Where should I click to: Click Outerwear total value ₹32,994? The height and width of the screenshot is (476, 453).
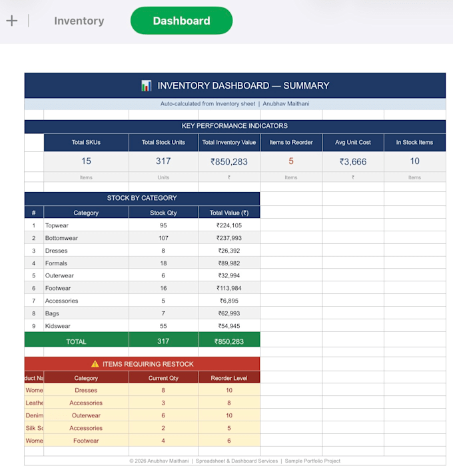point(229,275)
